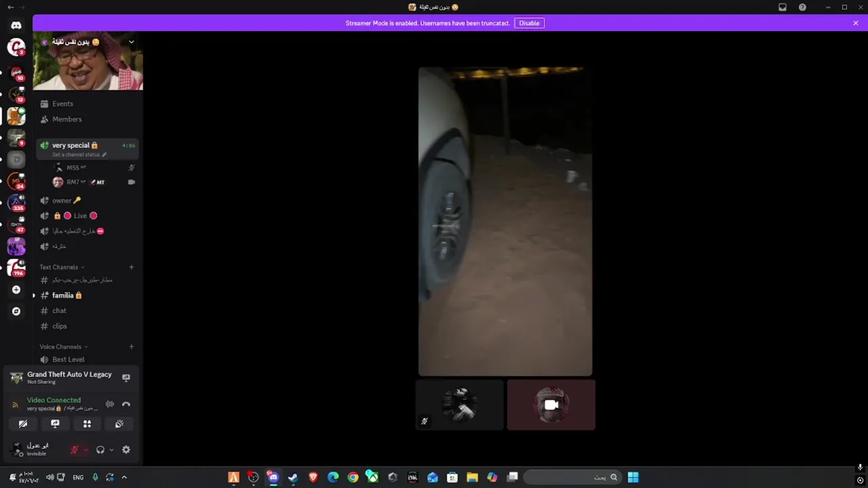Click Microsoft Edge icon in taskbar
This screenshot has width=868, height=488.
[333, 477]
